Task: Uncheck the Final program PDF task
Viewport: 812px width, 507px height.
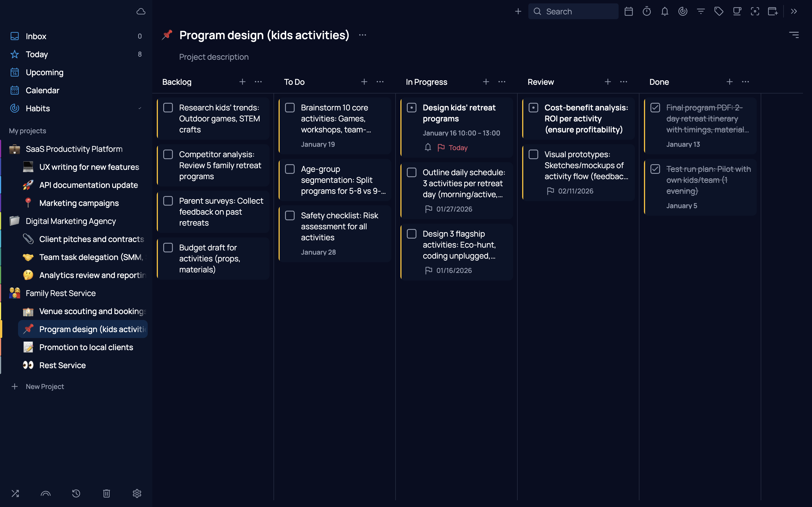Action: pos(655,108)
